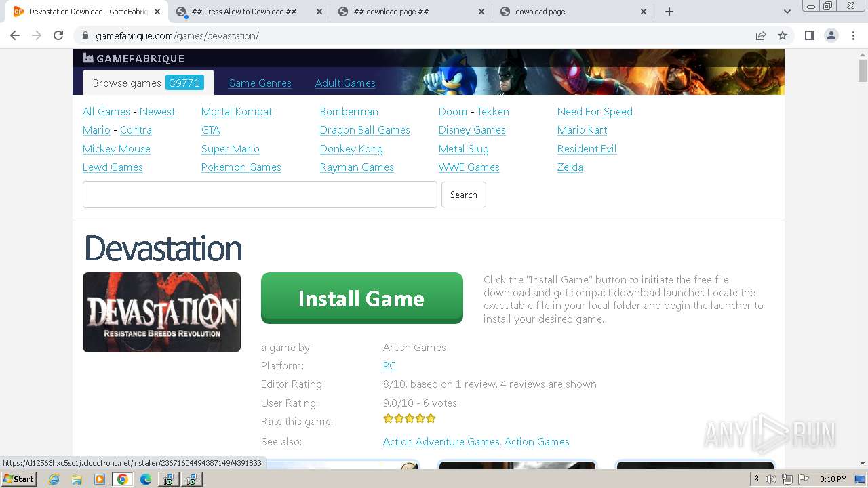Open the Adult Games section
The width and height of the screenshot is (868, 488).
pyautogui.click(x=345, y=83)
